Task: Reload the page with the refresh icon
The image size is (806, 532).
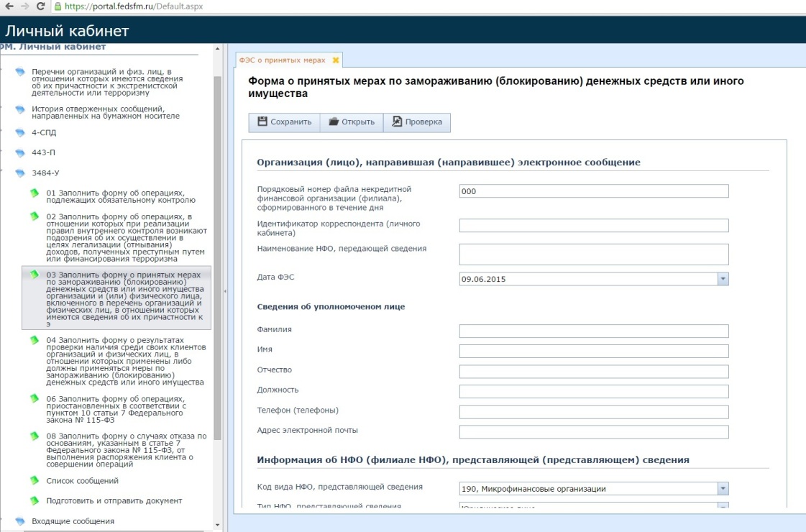Action: [x=40, y=6]
